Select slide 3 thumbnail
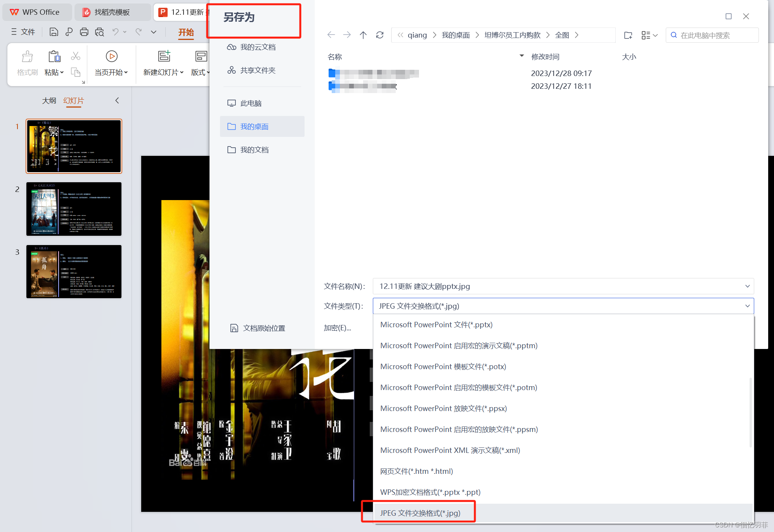 click(x=74, y=271)
